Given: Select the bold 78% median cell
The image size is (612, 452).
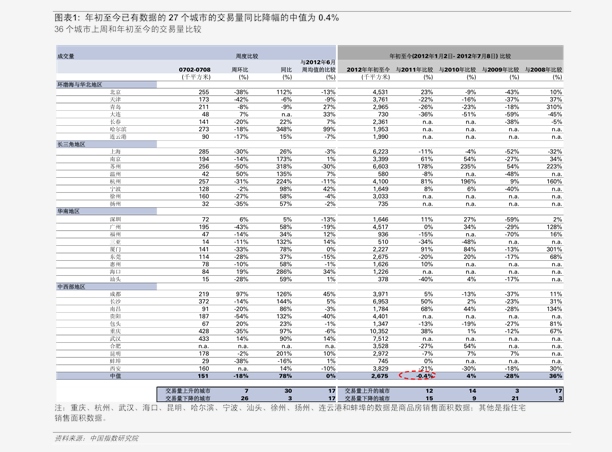Looking at the screenshot, I should pyautogui.click(x=285, y=376).
